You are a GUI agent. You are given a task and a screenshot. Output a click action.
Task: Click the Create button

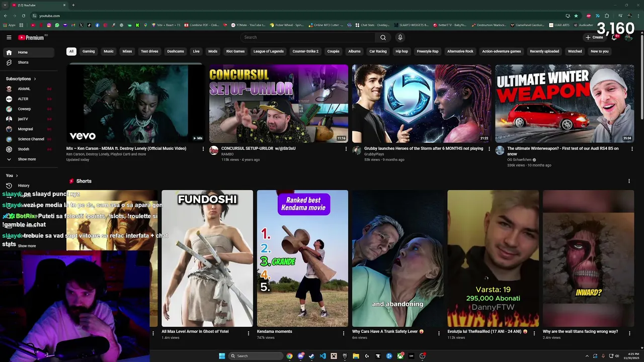594,37
